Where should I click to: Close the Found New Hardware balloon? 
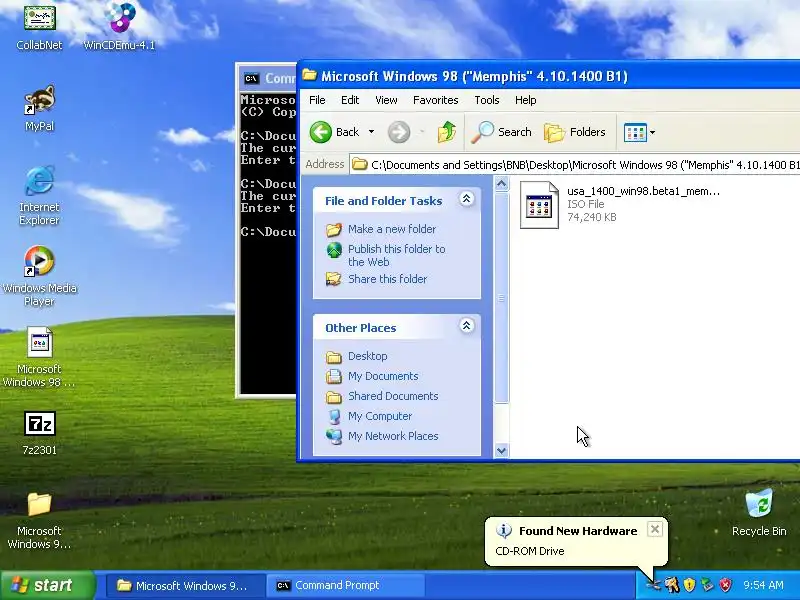tap(655, 529)
